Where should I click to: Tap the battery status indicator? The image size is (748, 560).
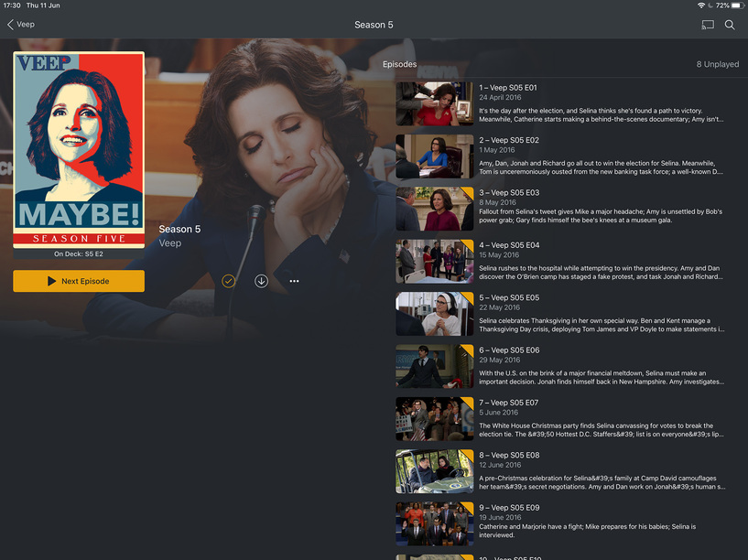[738, 5]
